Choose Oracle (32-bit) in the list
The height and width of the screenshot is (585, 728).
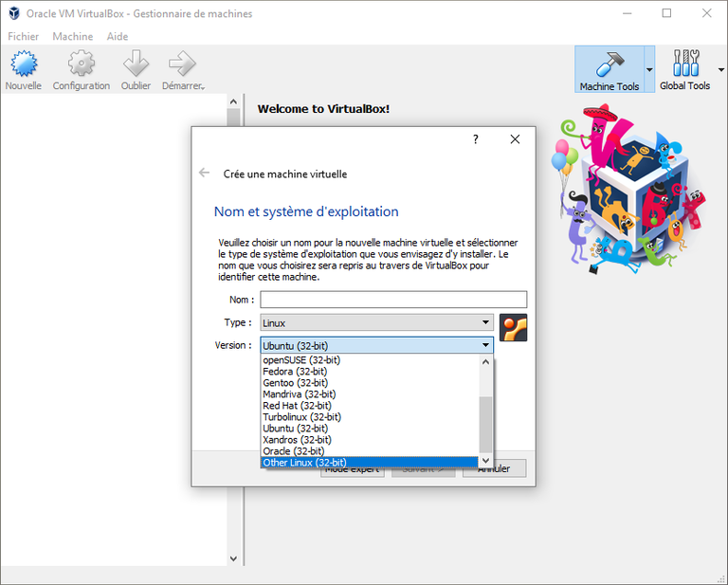click(370, 450)
